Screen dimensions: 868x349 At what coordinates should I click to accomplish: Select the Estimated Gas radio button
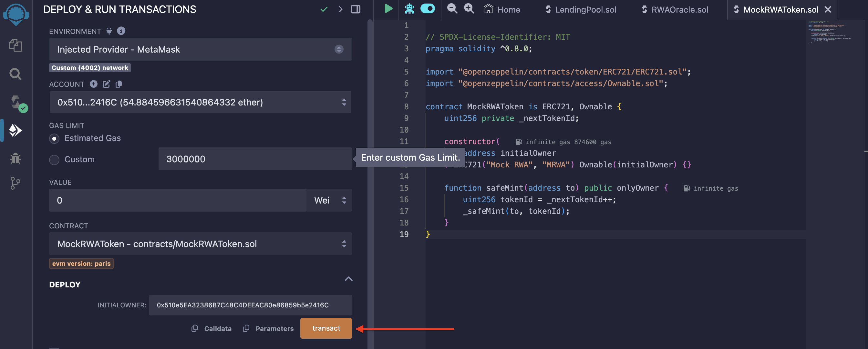54,138
